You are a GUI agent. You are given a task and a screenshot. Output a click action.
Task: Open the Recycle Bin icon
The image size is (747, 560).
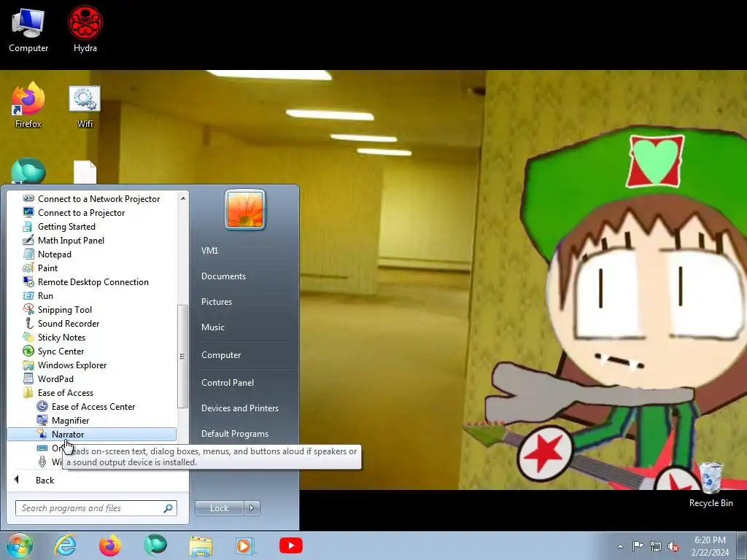[711, 484]
